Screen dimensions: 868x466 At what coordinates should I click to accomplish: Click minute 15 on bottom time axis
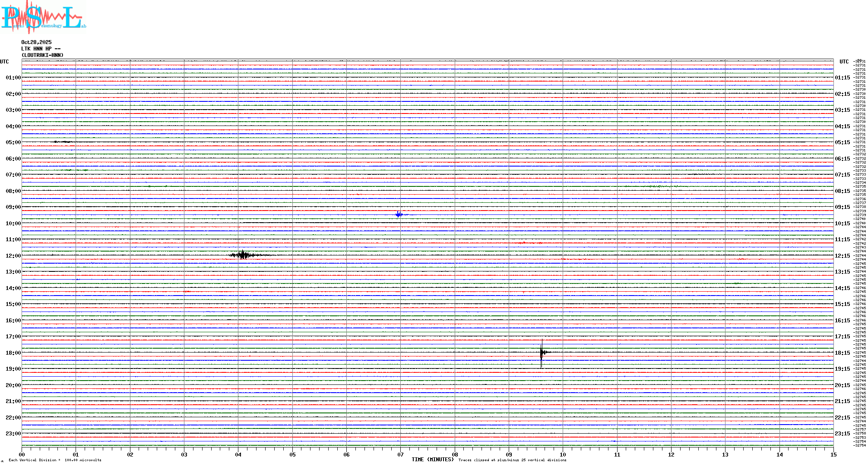(833, 454)
